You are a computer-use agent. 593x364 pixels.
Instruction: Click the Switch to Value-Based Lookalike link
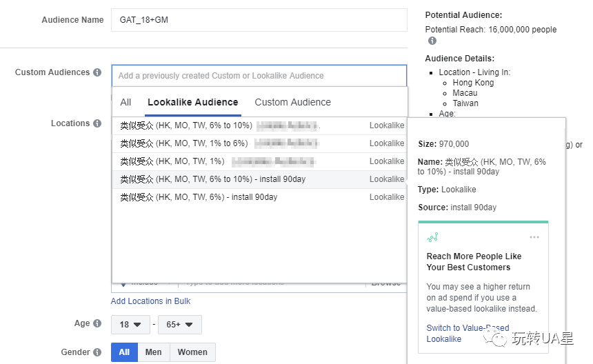coord(468,334)
